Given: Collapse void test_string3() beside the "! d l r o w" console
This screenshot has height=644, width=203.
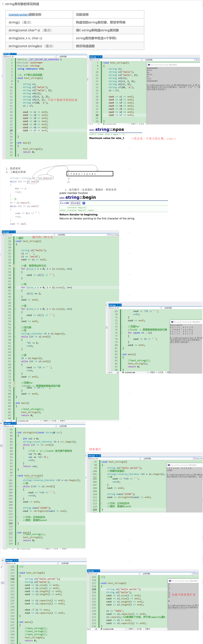Looking at the screenshot, I should 101,462.
